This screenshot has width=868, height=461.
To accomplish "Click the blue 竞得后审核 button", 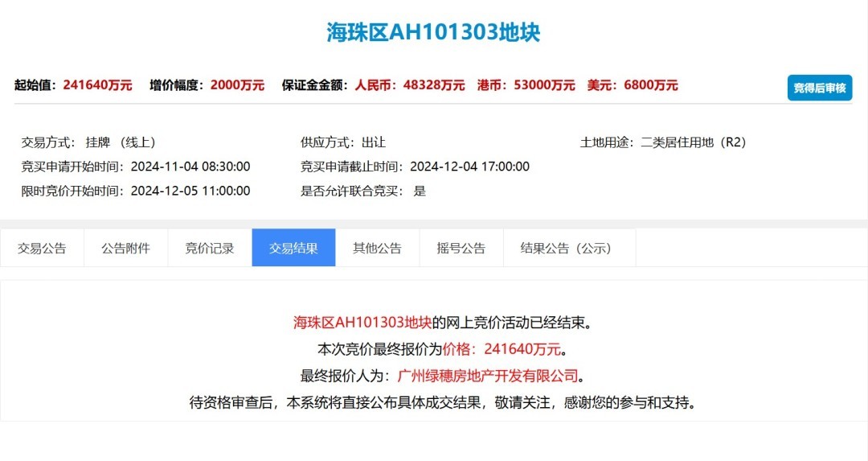I will (819, 88).
